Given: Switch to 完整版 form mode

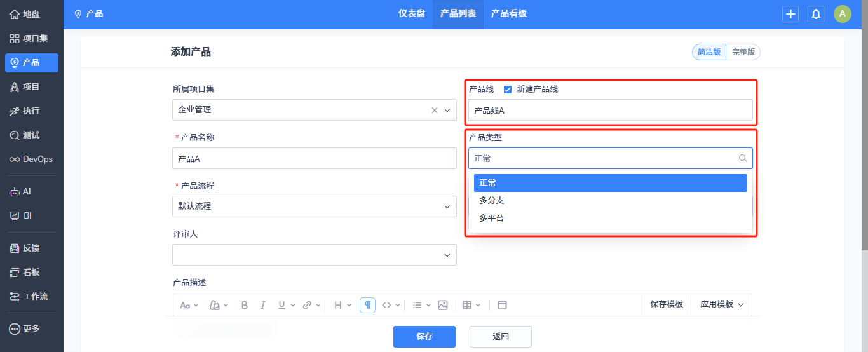Looking at the screenshot, I should point(743,52).
